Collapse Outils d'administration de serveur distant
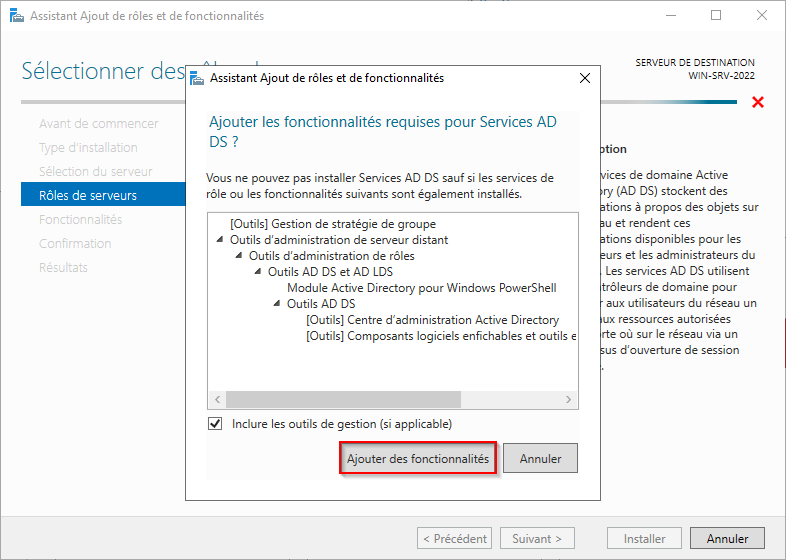 point(220,240)
